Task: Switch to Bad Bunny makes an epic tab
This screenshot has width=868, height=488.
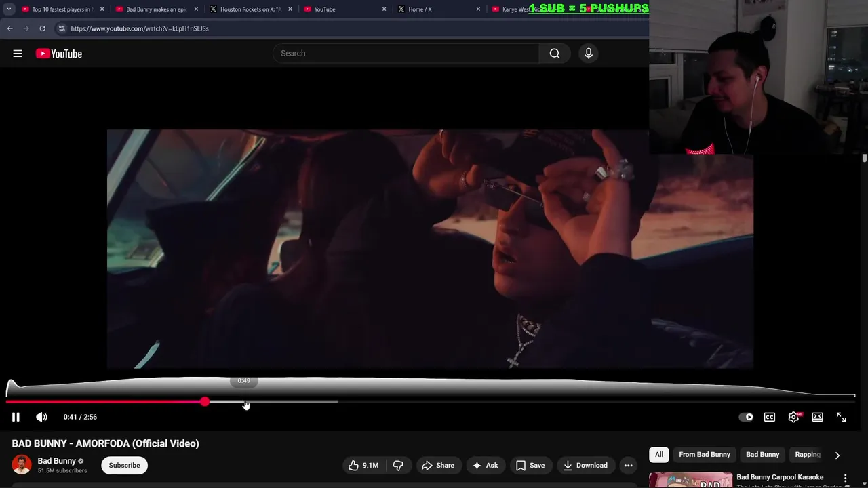Action: (x=156, y=9)
